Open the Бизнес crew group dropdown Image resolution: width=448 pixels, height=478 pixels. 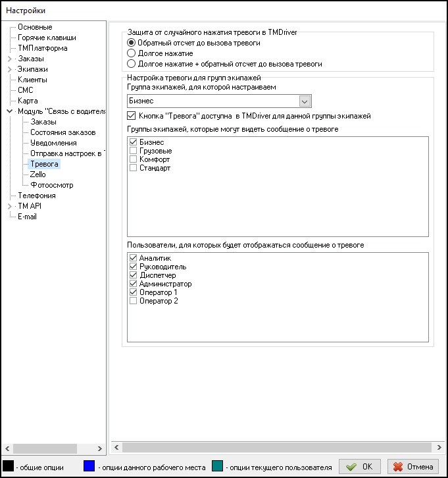pos(305,101)
